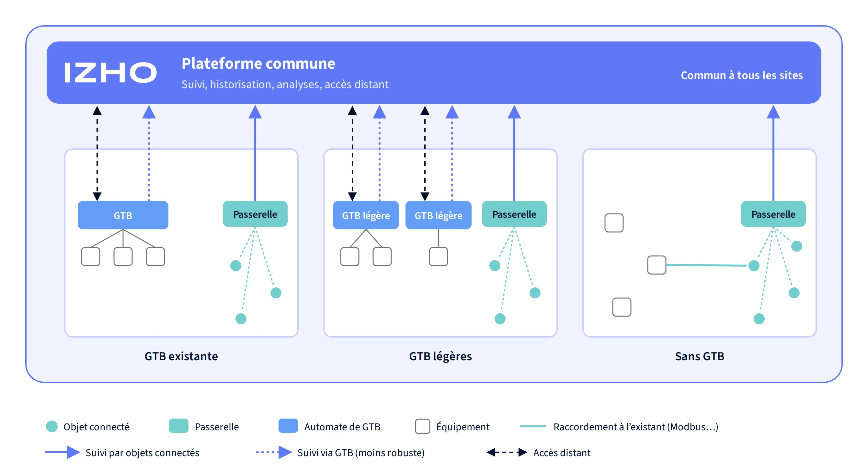Click the 'Commun à tous les sites' text

click(x=742, y=75)
